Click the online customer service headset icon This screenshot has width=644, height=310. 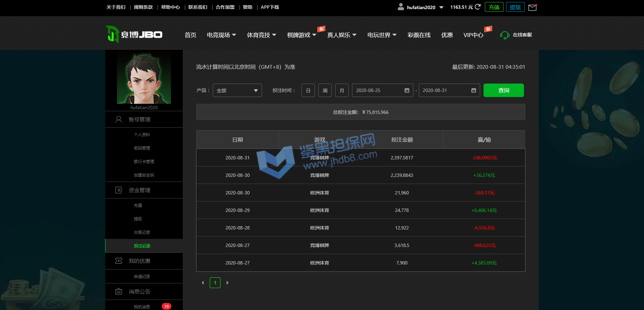click(504, 35)
